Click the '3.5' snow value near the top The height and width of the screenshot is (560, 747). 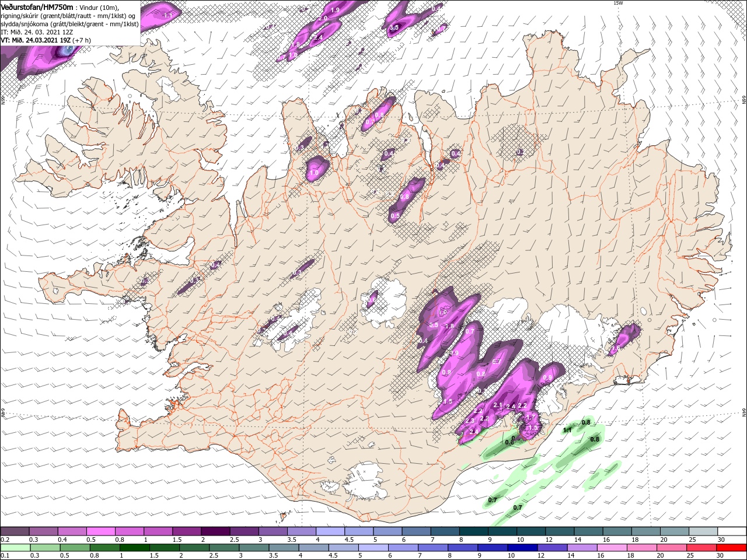[394, 27]
